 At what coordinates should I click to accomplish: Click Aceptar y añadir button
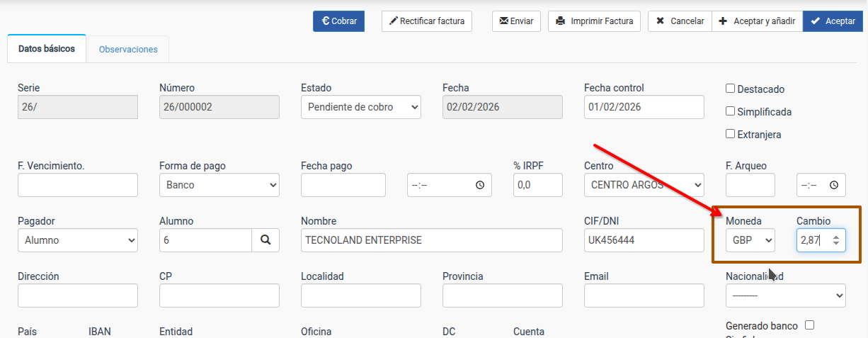[x=757, y=21]
